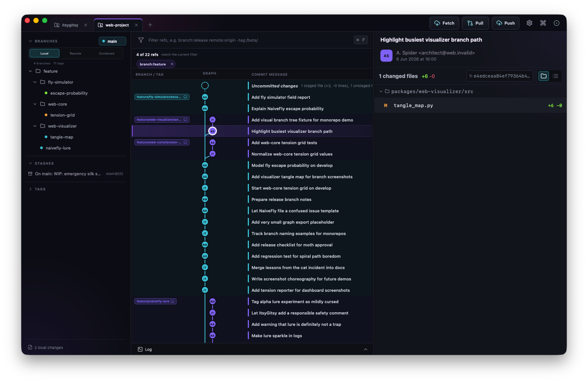Select the tangle-map branch
The width and height of the screenshot is (588, 383).
tap(61, 137)
